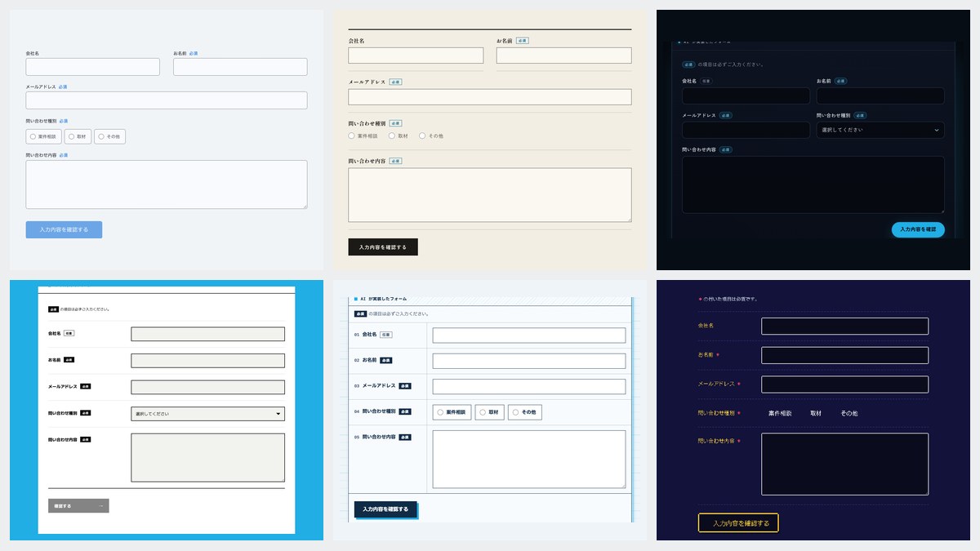Click gold-outlined 入力内容を確認する button

(738, 523)
